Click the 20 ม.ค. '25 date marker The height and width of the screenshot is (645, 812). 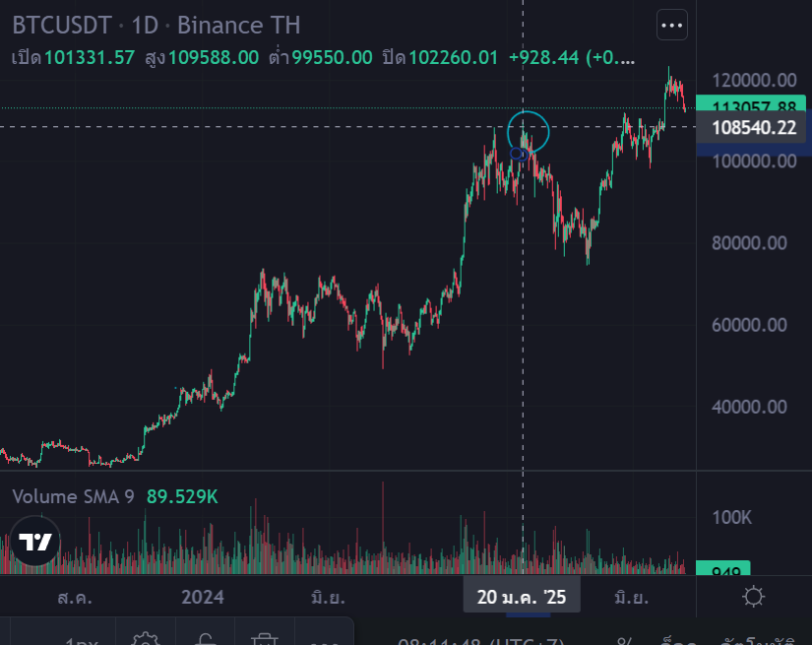click(x=522, y=597)
